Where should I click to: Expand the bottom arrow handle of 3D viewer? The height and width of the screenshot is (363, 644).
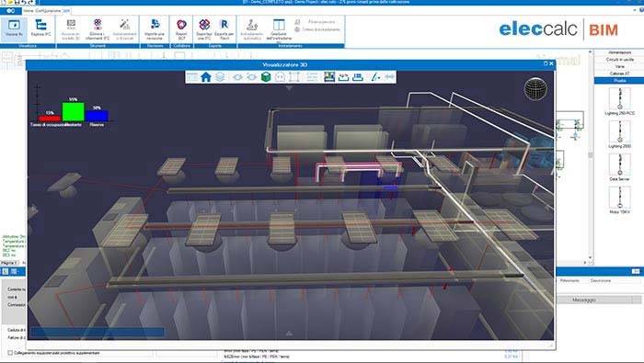point(289,334)
